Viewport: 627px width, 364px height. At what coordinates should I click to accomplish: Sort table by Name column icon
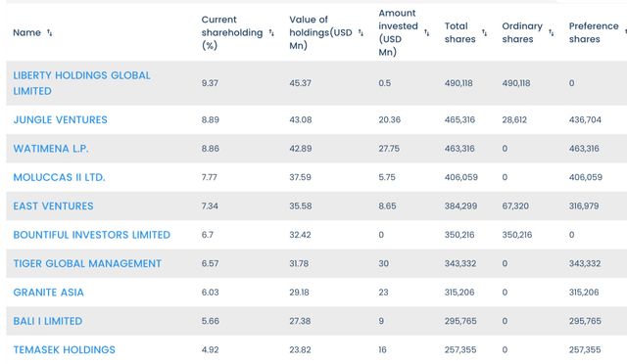(50, 32)
